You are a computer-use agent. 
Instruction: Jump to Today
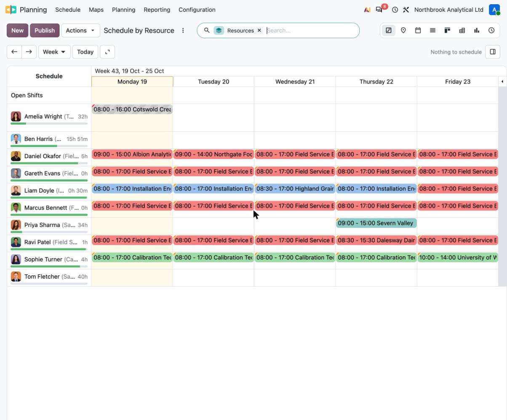(85, 52)
